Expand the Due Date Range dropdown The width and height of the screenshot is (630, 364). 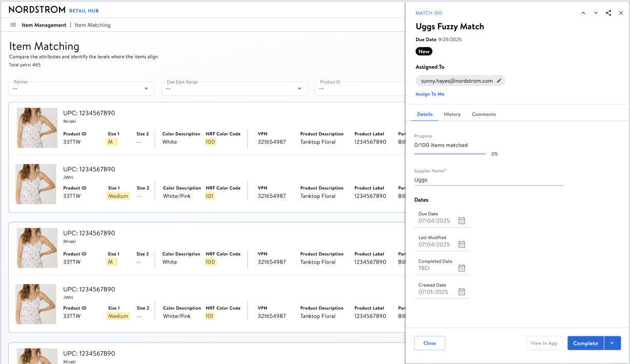point(300,89)
